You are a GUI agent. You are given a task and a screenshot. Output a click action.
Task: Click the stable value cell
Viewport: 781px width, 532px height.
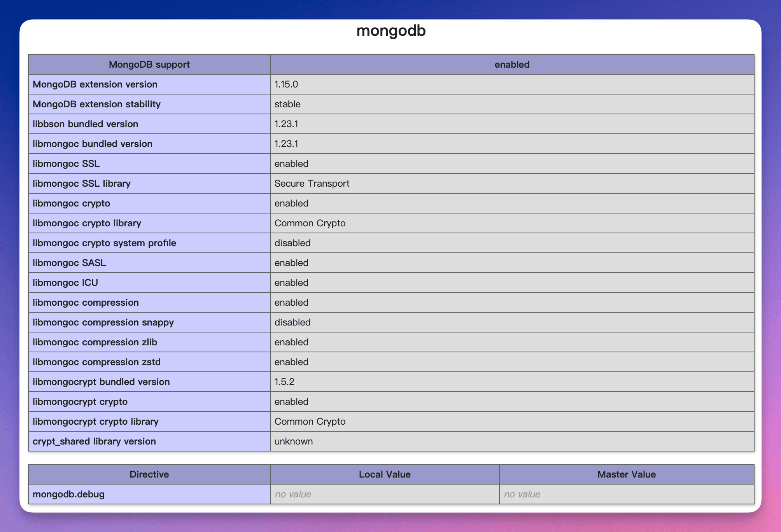tap(512, 104)
